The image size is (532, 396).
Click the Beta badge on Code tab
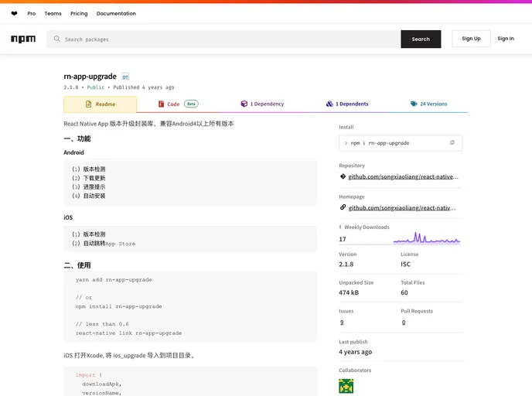click(x=191, y=104)
